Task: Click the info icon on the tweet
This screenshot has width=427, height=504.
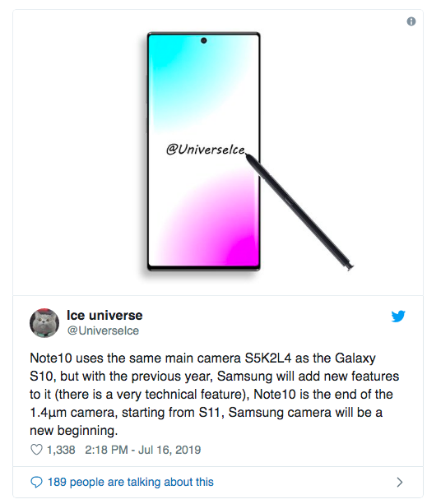Action: point(411,21)
